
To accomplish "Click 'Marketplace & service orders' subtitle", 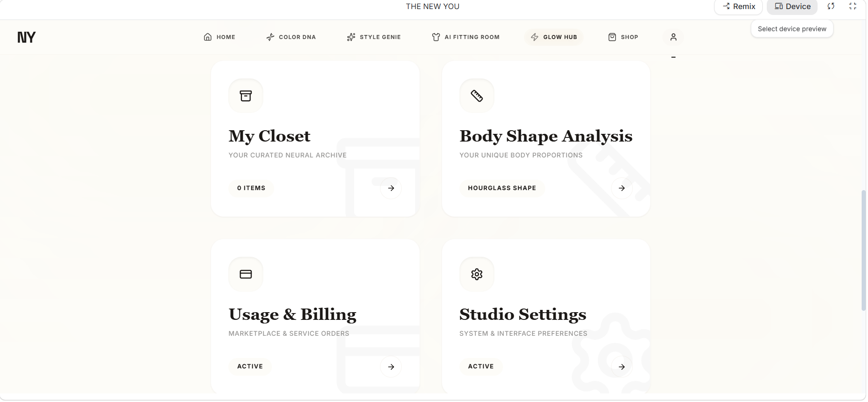I will coord(289,333).
